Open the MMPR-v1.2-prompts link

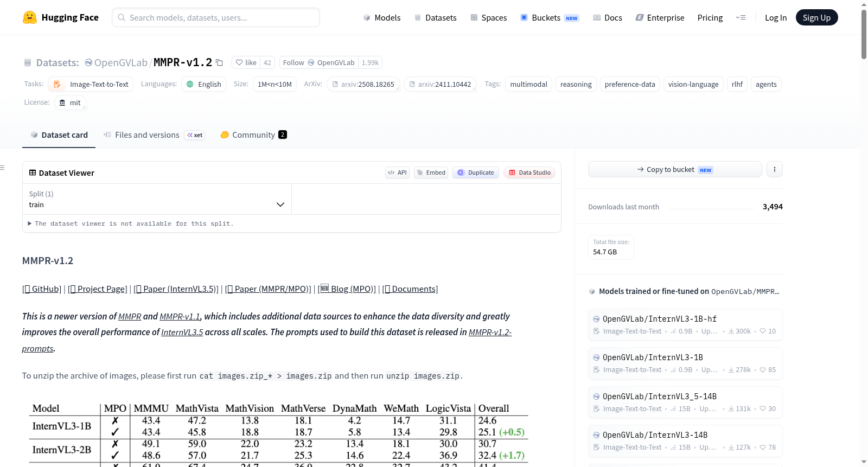[x=490, y=332]
